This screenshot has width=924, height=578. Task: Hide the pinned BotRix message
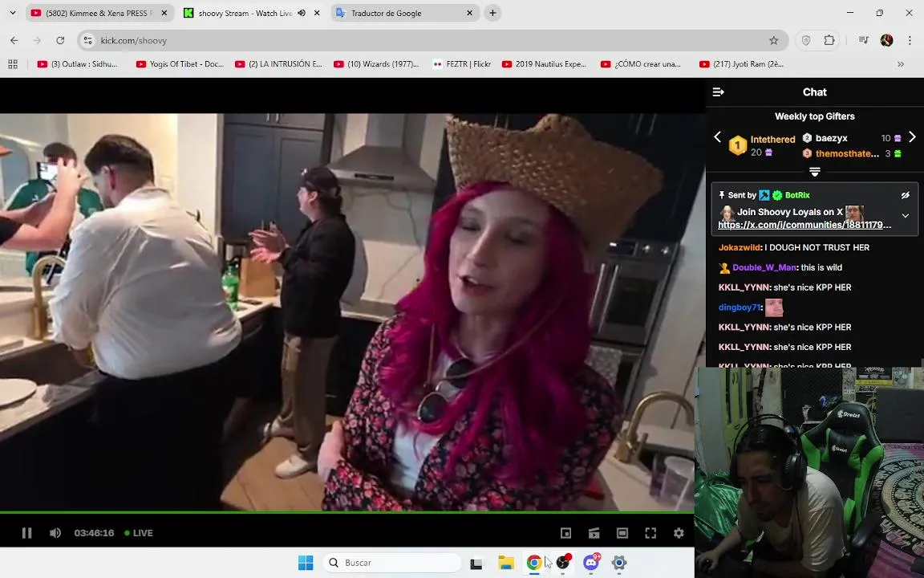click(x=905, y=195)
